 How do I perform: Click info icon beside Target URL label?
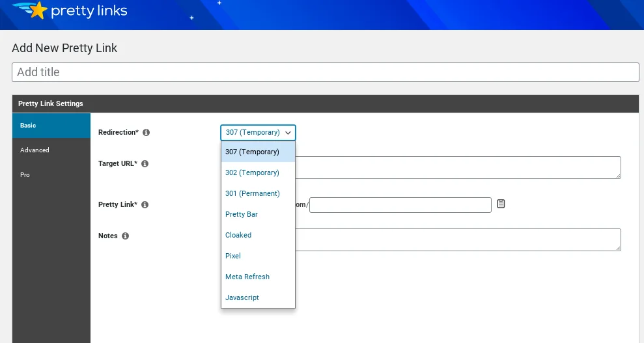coord(145,164)
